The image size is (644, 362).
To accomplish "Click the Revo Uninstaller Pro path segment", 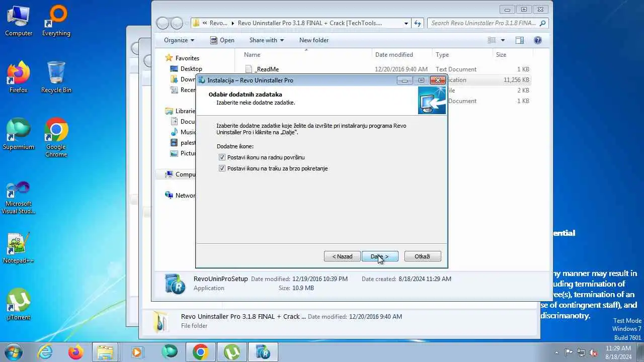I will pyautogui.click(x=309, y=23).
